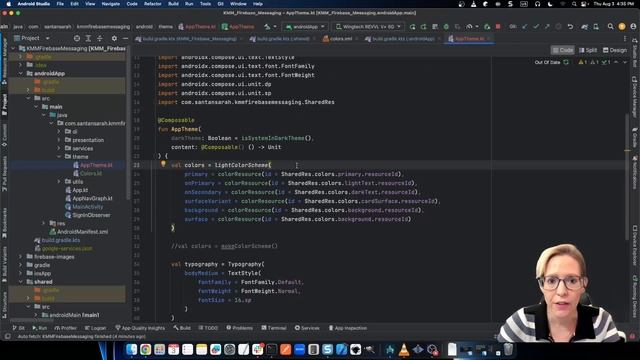Switch editor to Design view
The width and height of the screenshot is (640, 360).
615,50
